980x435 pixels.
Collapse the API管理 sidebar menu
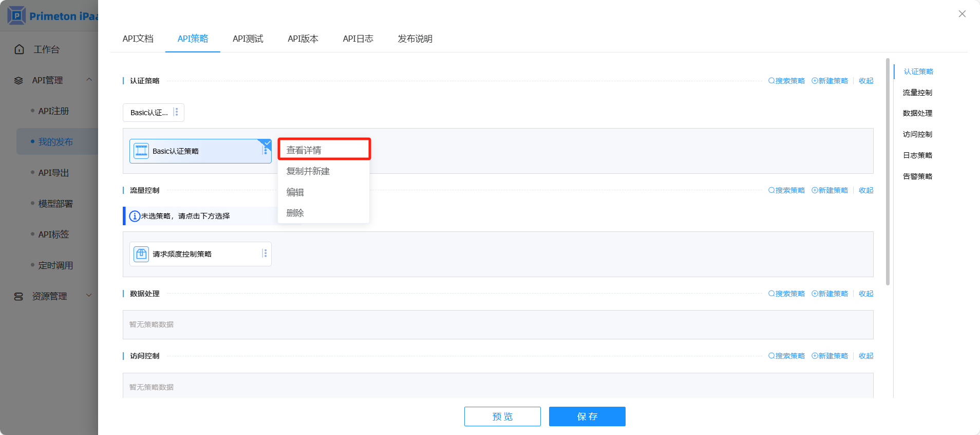pos(89,80)
